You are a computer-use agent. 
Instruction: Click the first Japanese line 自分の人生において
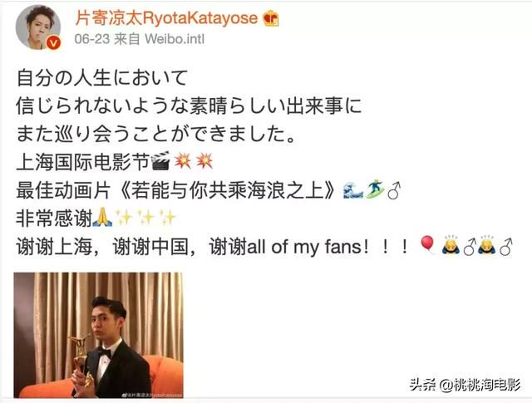pos(102,77)
